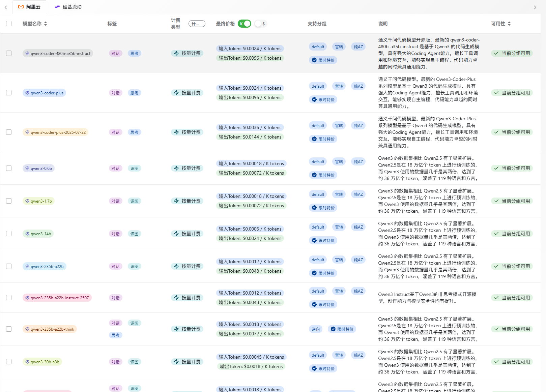This screenshot has width=546, height=392.
Task: Click the right tab scroll arrow
Action: 535,7
